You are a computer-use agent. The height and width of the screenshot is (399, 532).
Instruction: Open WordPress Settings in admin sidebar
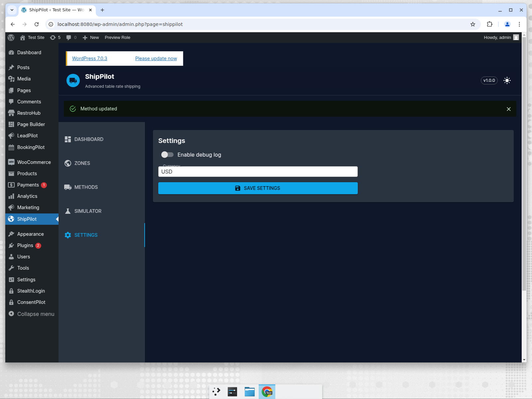tap(32, 280)
